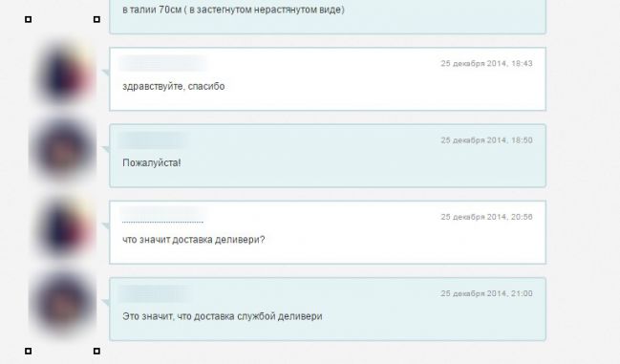Select the avatar beside 'что значит доставка деливери?'
This screenshot has height=364, width=620.
(x=64, y=228)
